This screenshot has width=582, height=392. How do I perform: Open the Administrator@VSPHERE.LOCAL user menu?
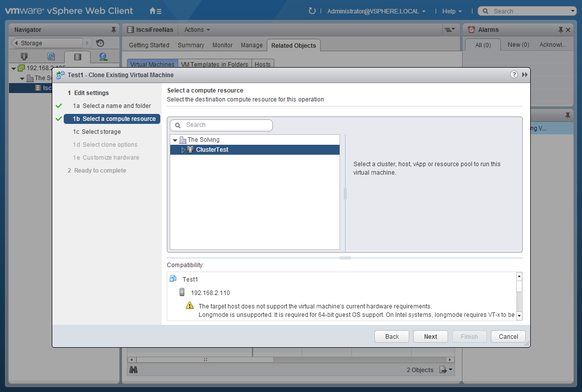coord(376,11)
